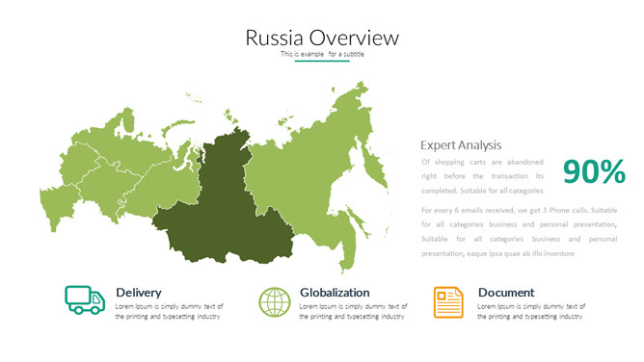Image resolution: width=644 pixels, height=362 pixels.
Task: Click the Delivery heading
Action: 139,293
